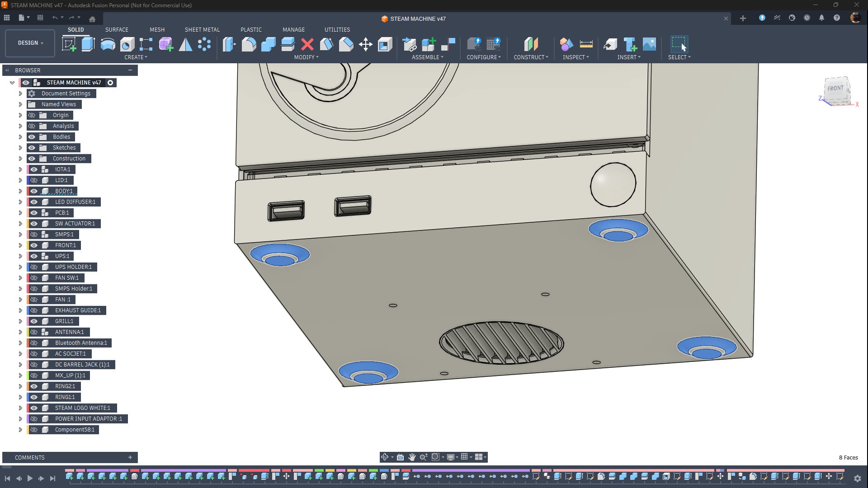The width and height of the screenshot is (868, 488).
Task: Expand the Bodies folder
Action: point(20,137)
